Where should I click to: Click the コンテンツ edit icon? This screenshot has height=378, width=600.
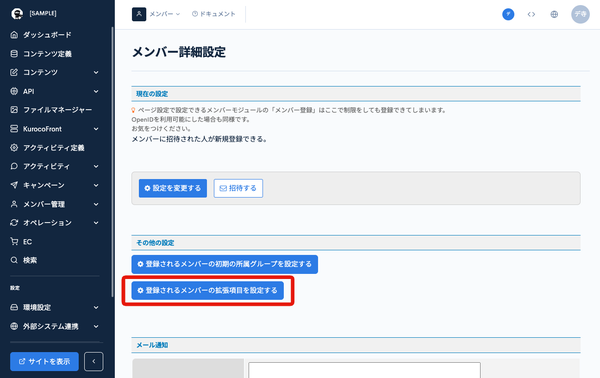tap(14, 72)
